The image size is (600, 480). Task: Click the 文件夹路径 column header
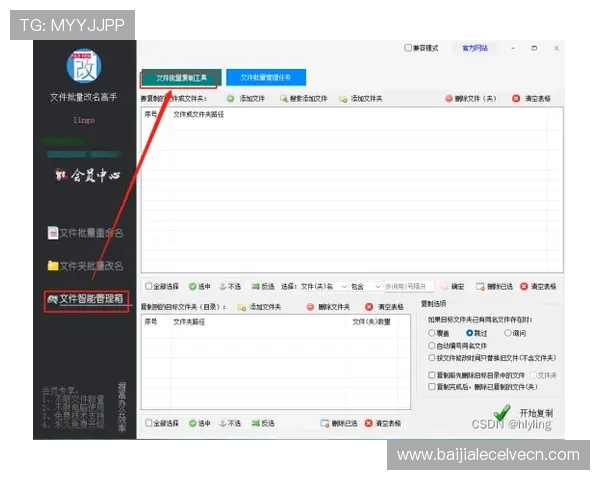(x=189, y=322)
